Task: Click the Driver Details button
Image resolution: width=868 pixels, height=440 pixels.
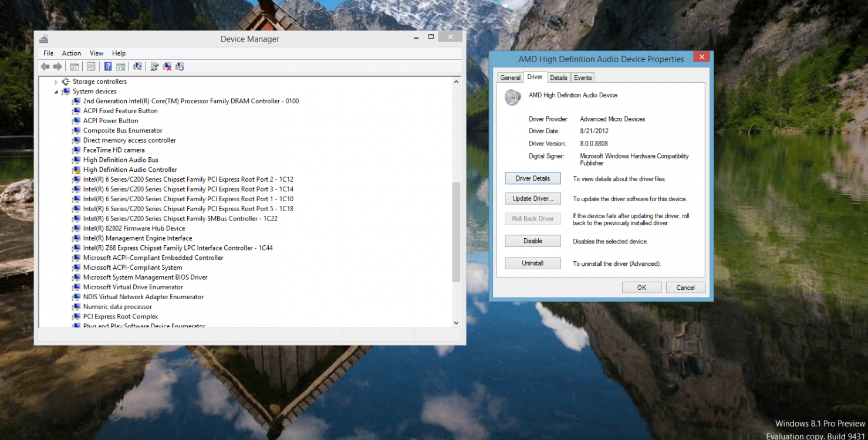Action: [x=533, y=178]
